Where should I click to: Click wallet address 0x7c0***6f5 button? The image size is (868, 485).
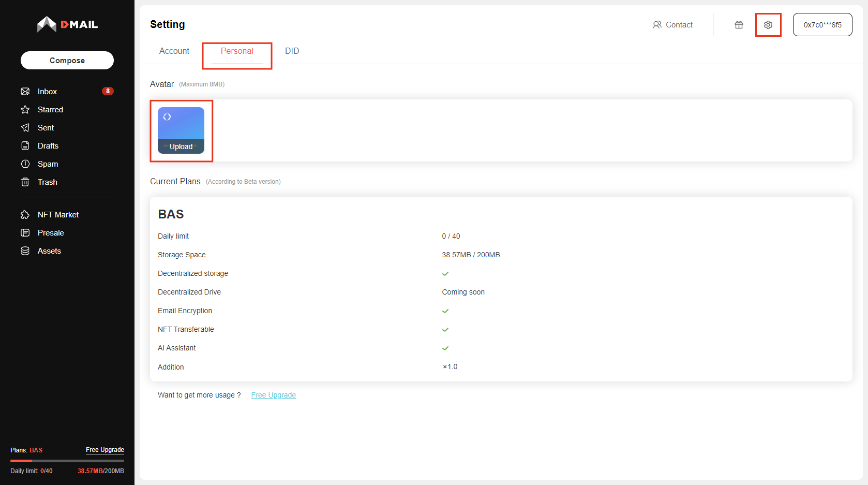(x=822, y=25)
